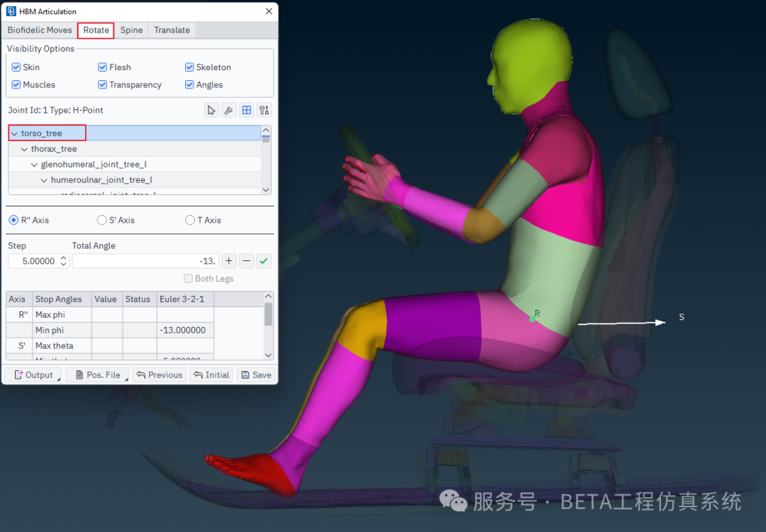The height and width of the screenshot is (532, 766).
Task: Click the plus button to increase angle
Action: point(229,261)
